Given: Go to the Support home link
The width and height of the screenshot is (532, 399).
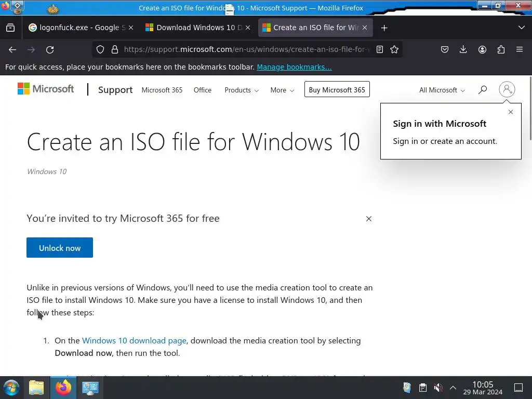Looking at the screenshot, I should pos(115,90).
